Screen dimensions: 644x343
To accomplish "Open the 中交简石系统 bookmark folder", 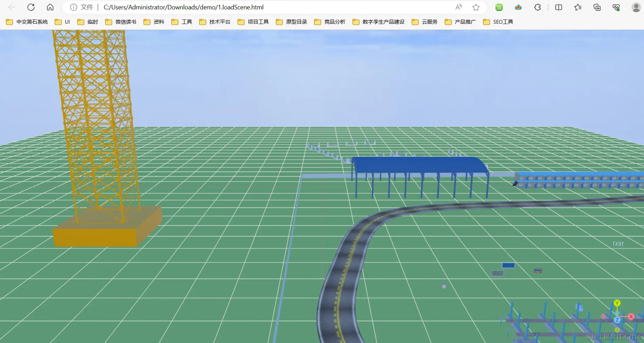I will point(27,22).
